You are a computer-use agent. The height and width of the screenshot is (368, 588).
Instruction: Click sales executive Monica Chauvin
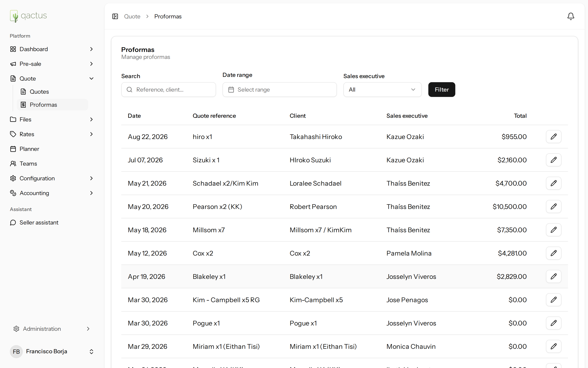(x=411, y=347)
